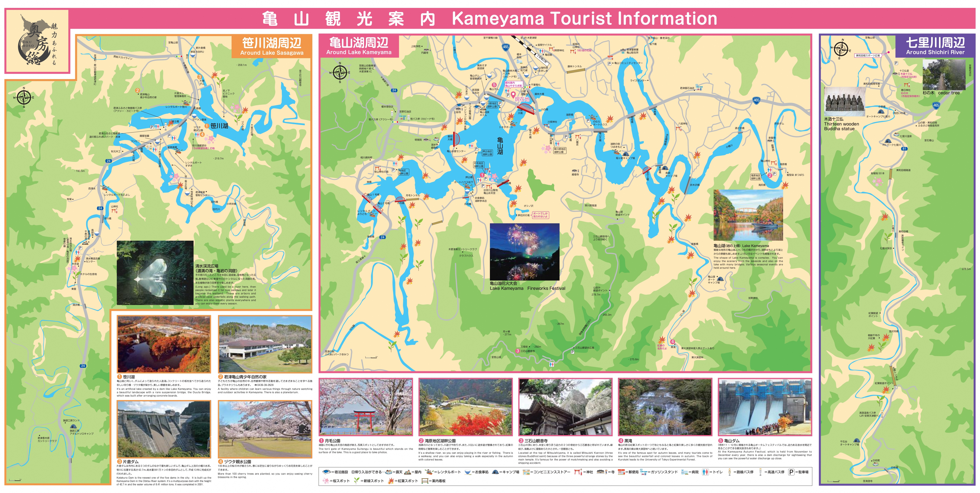The height and width of the screenshot is (493, 980).
Task: Click the torii icon at 川俣神社
Action: point(546,126)
